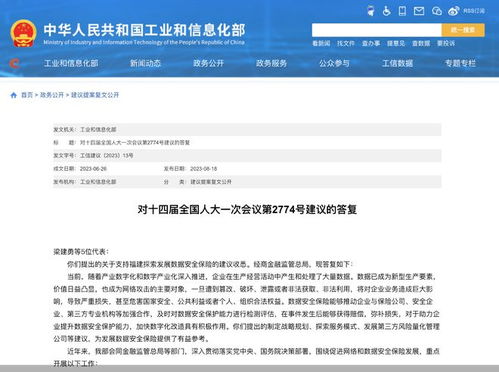Click the 发布机构 value 工业和信息化部
Viewport: 499px width, 372px height.
(x=98, y=182)
